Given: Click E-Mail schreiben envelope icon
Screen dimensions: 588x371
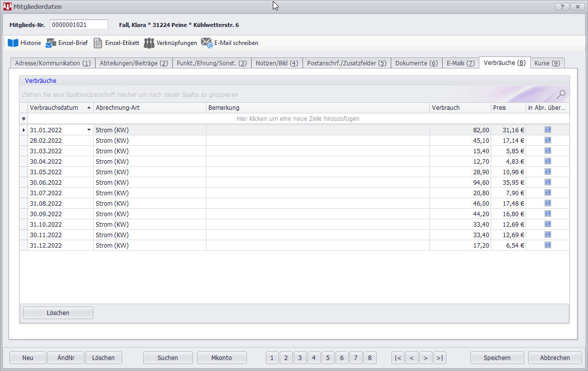Looking at the screenshot, I should (206, 43).
